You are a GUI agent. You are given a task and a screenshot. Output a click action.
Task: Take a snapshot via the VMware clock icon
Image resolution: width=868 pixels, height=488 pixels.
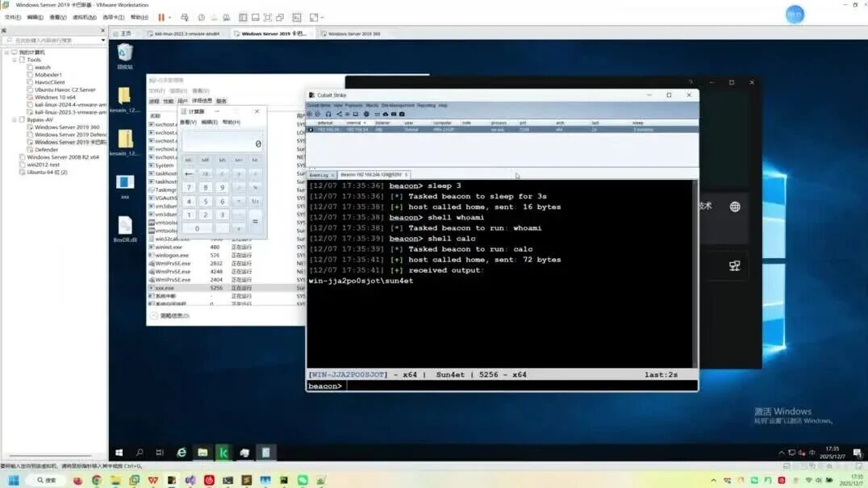coord(202,18)
